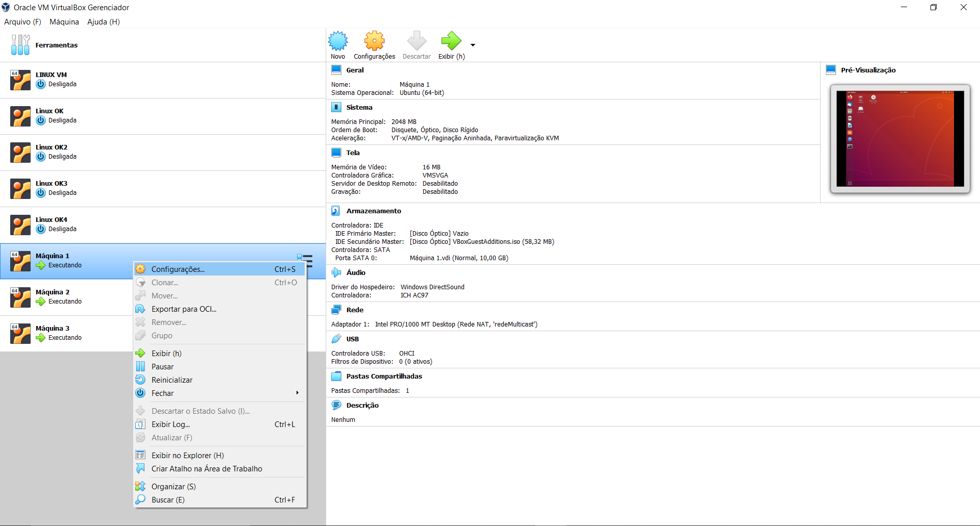Click the Tela section display icon
980x526 pixels.
(x=336, y=153)
